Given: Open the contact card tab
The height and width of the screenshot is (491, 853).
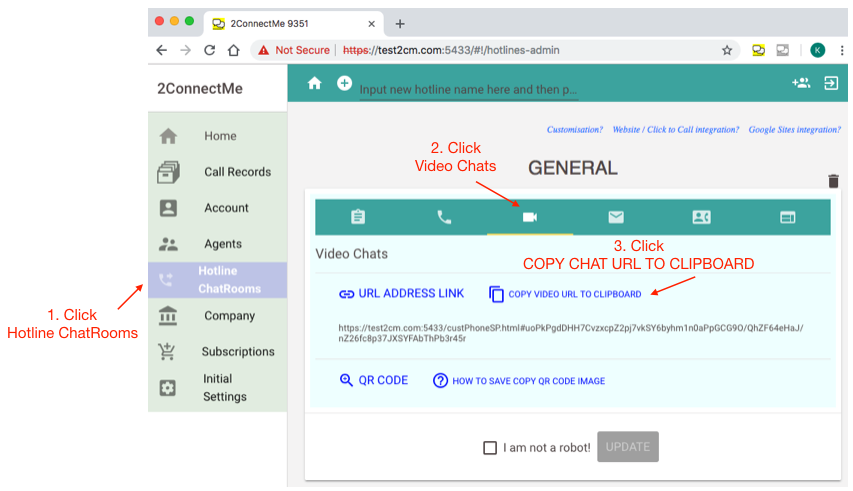Looking at the screenshot, I should pos(701,217).
